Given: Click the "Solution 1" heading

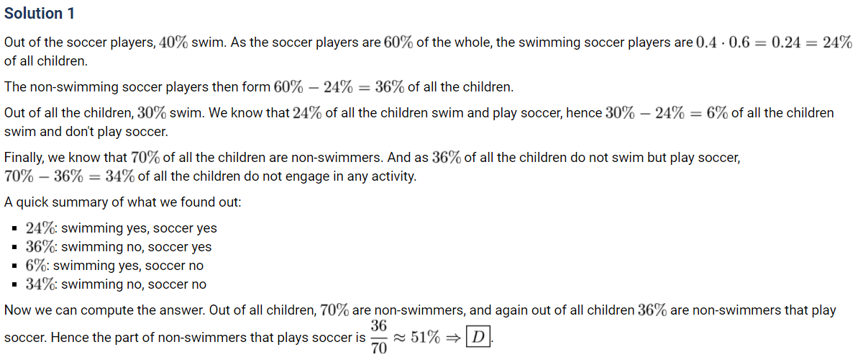Looking at the screenshot, I should pyautogui.click(x=40, y=13).
